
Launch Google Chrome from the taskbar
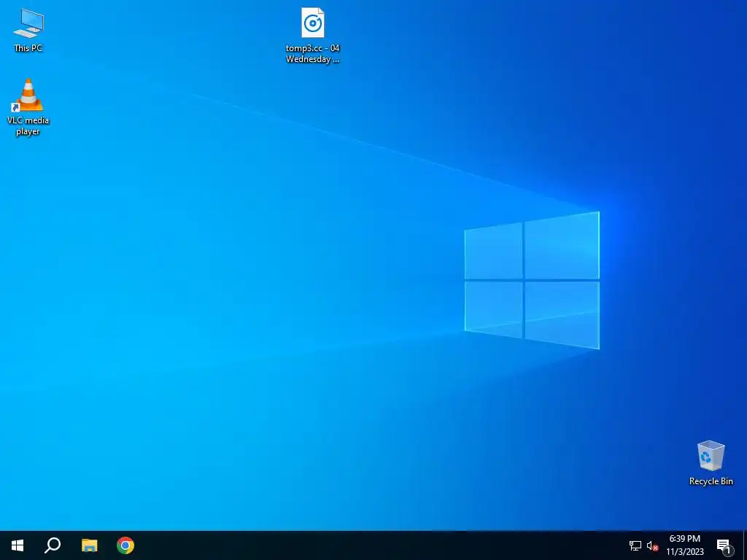[x=125, y=545]
